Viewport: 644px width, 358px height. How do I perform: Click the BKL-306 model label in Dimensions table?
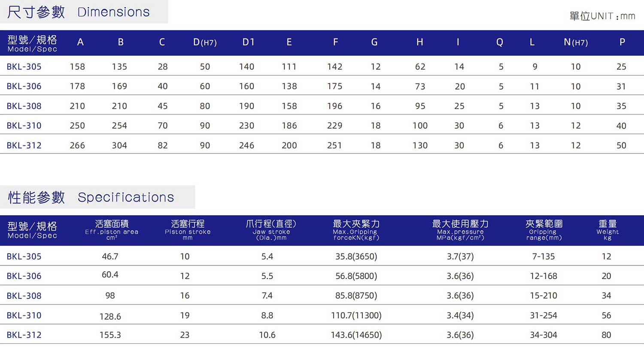(24, 86)
